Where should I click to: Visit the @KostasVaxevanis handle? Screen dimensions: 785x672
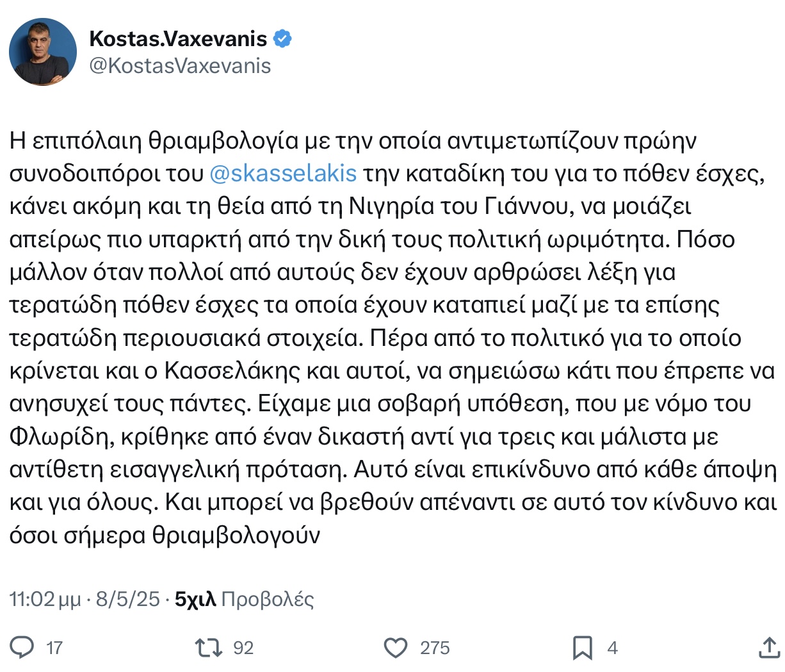tap(180, 66)
